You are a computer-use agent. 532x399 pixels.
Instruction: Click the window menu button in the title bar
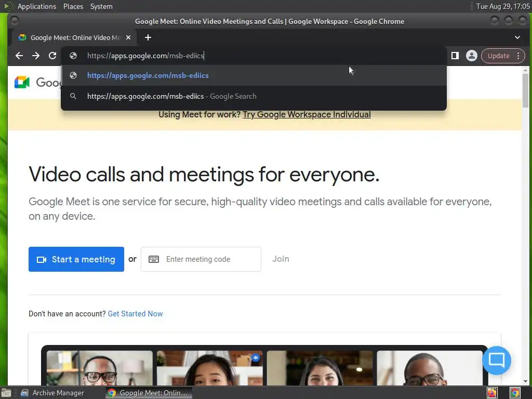(x=15, y=21)
